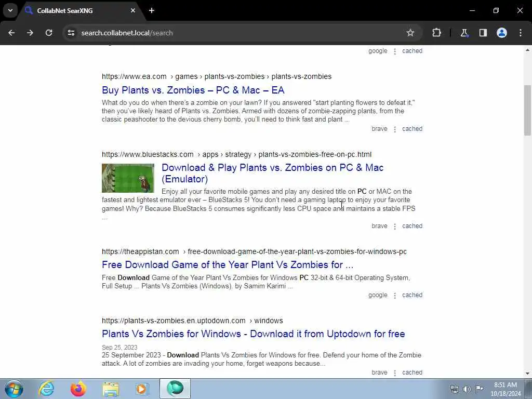Click the BlueStacks result game thumbnail
The image size is (532, 399).
(128, 178)
